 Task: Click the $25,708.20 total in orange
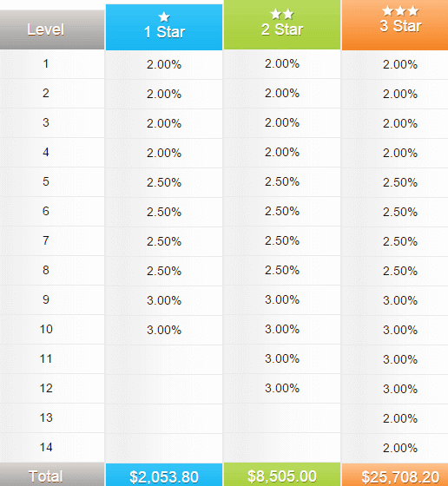pyautogui.click(x=400, y=476)
